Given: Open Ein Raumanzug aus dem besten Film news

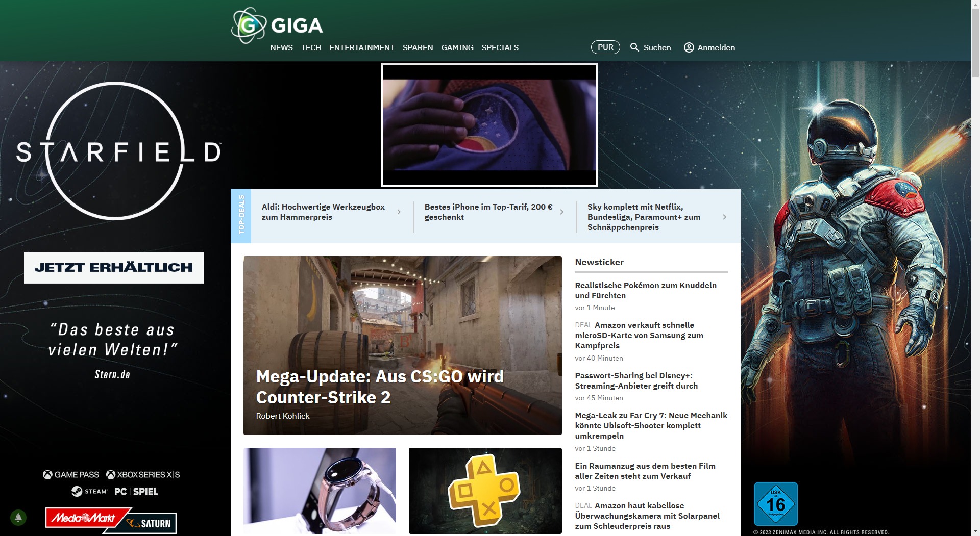Looking at the screenshot, I should tap(645, 471).
